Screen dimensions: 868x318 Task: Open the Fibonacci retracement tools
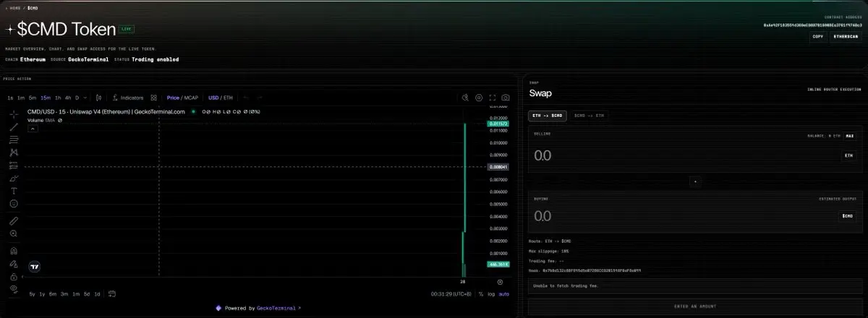click(x=14, y=140)
